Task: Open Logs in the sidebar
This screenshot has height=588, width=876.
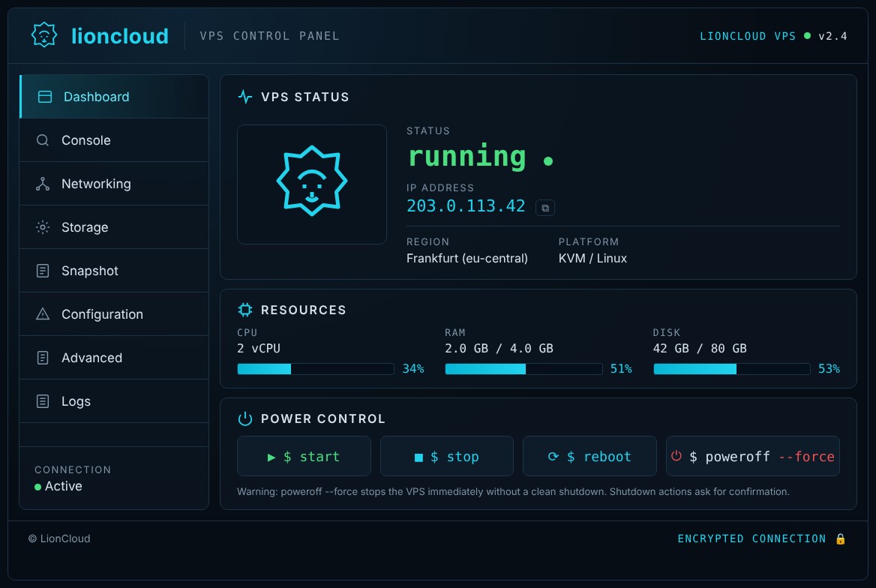Action: pos(114,401)
